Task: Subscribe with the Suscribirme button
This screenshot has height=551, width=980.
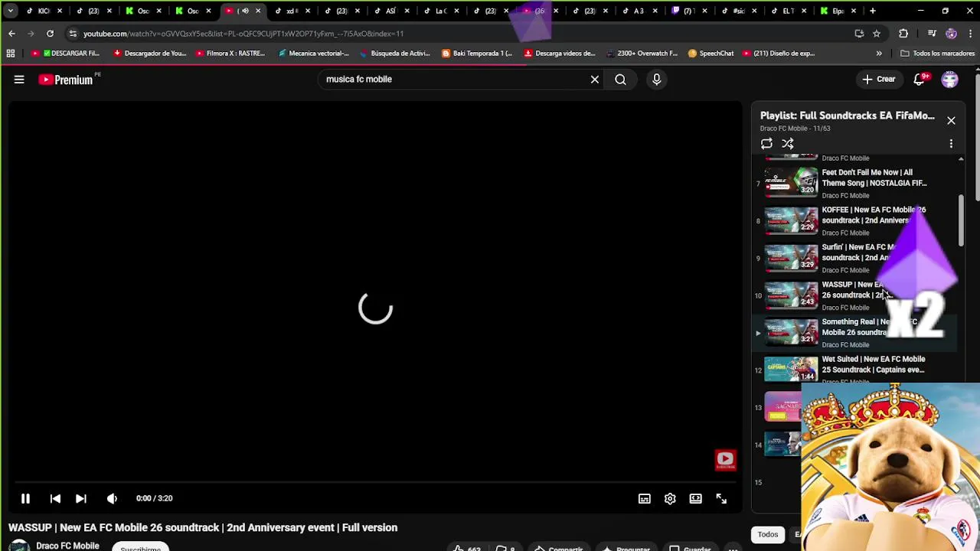Action: coord(140,547)
